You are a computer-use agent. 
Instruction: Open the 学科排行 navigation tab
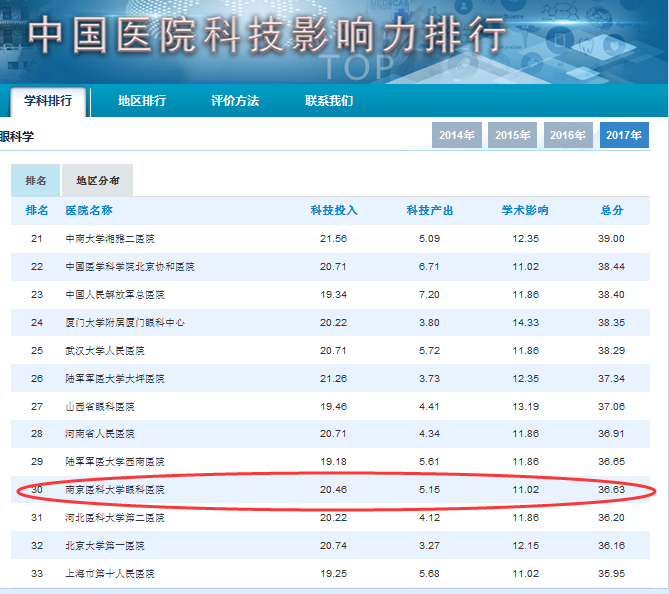tap(48, 101)
